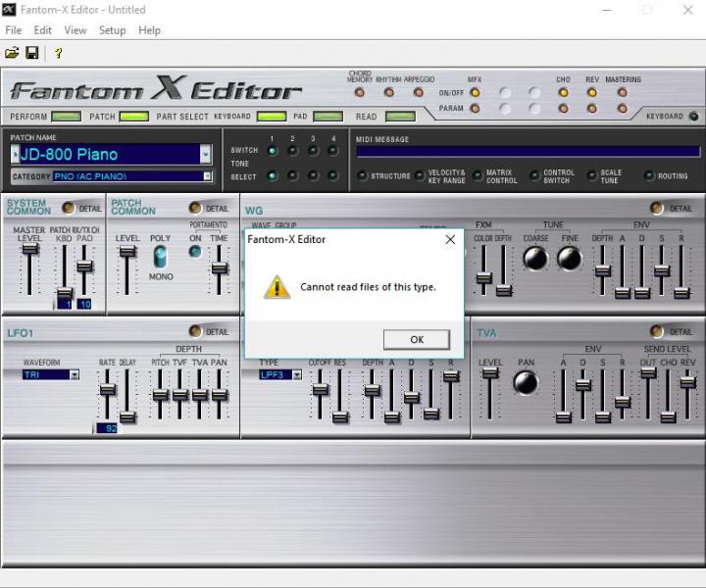This screenshot has width=706, height=588.
Task: Click the Patch Common LEVEL slider
Action: 127,252
